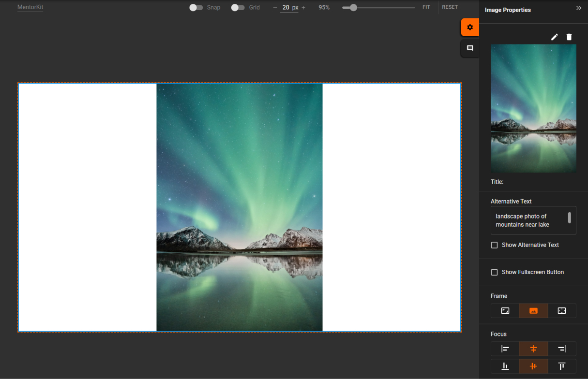
Task: Open the comments side tab
Action: [470, 48]
